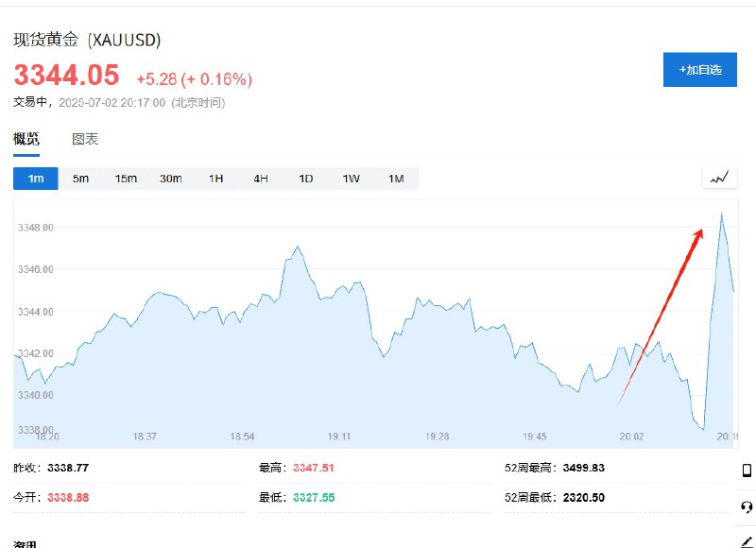Click the current price 3344.05
The width and height of the screenshot is (756, 548).
[x=66, y=76]
